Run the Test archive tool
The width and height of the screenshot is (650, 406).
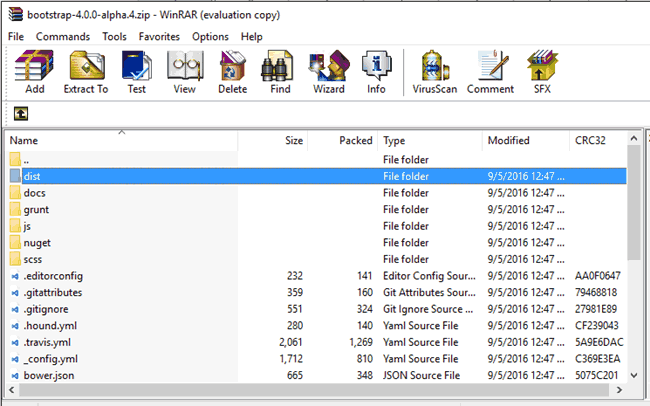pyautogui.click(x=136, y=72)
